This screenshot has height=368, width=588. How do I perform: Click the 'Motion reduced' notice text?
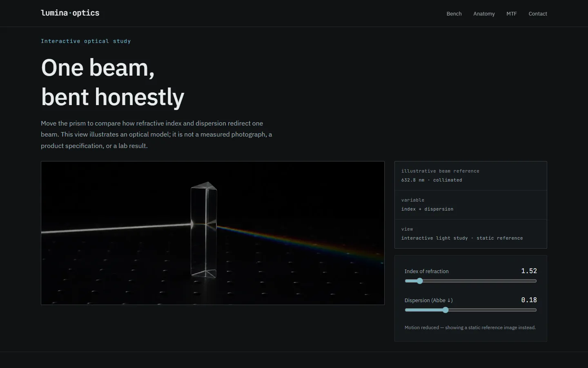470,328
